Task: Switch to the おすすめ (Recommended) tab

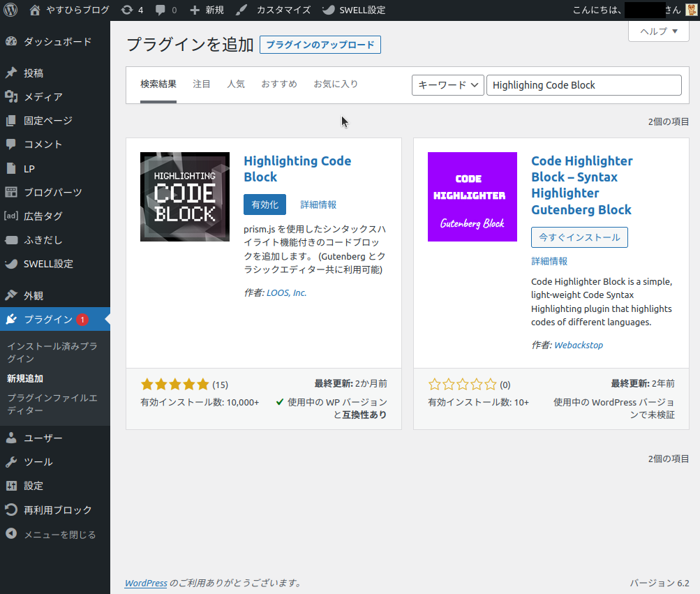Action: pos(279,84)
